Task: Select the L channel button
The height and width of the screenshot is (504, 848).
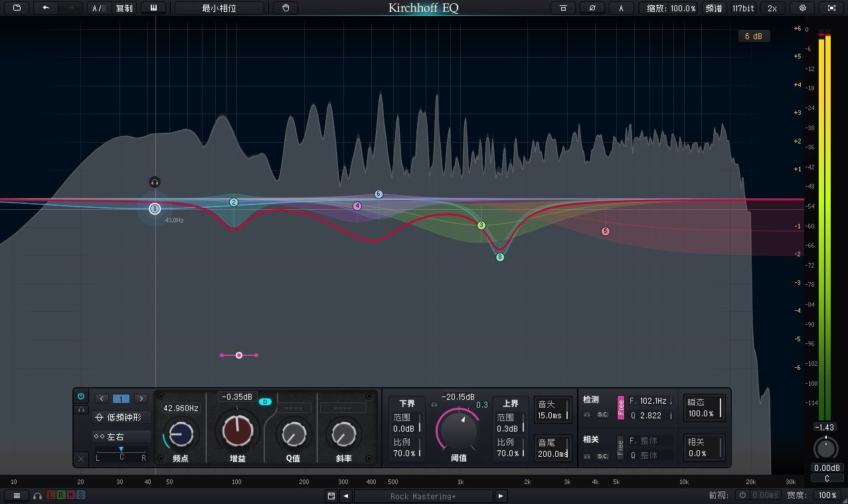Action: (51, 495)
